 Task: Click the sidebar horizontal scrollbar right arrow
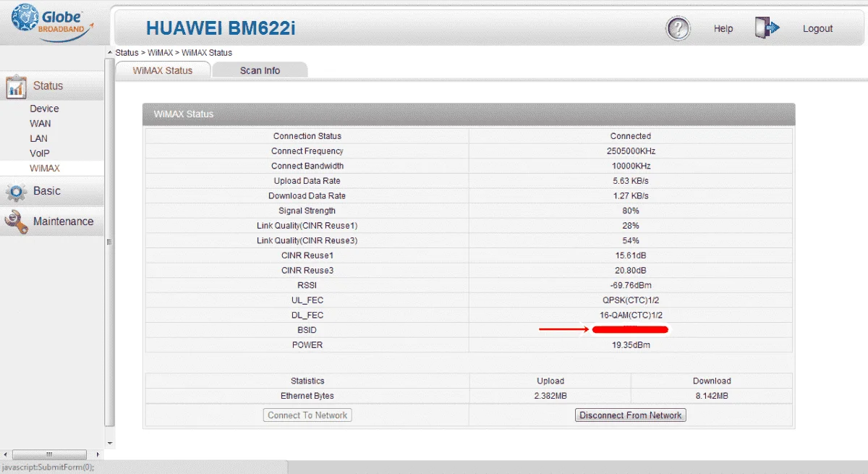pyautogui.click(x=100, y=454)
